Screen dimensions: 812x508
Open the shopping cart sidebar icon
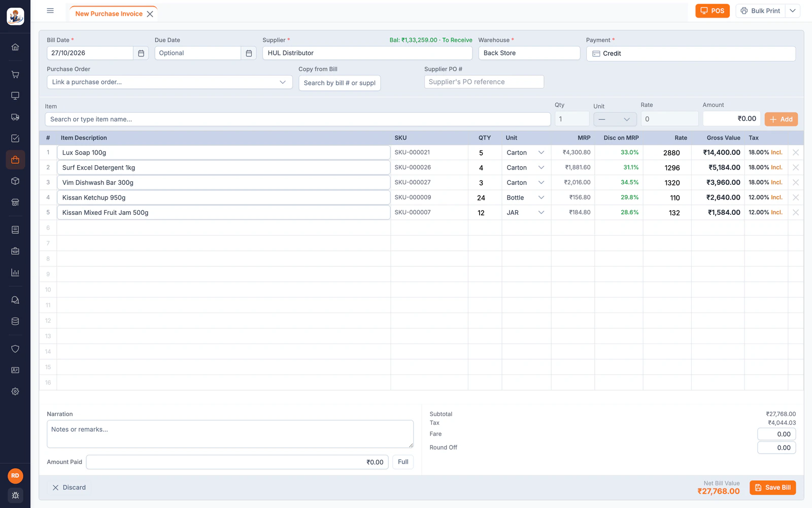click(15, 75)
